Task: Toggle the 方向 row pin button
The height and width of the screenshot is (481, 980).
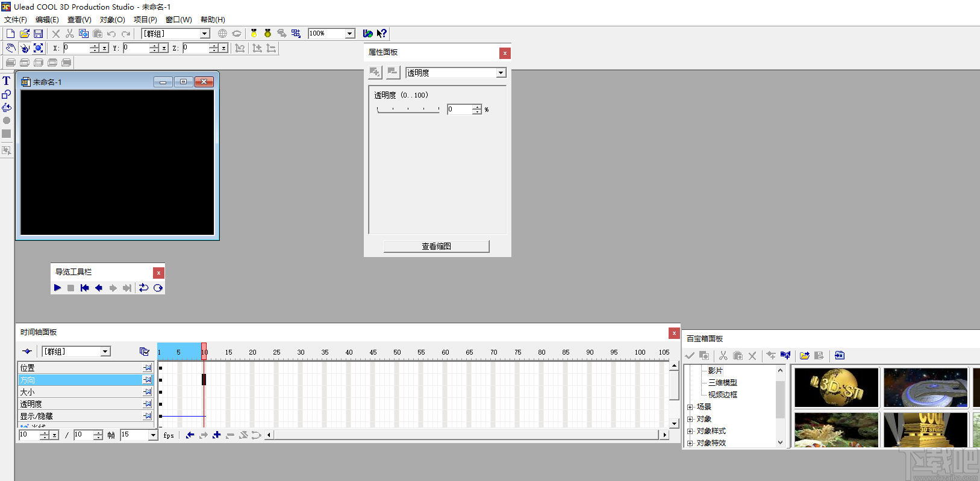Action: [x=147, y=380]
